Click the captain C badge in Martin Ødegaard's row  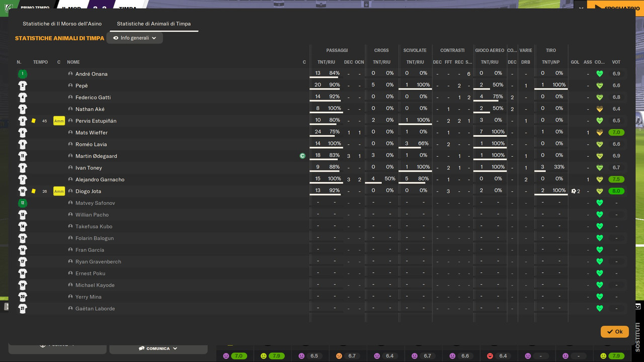[x=302, y=156]
